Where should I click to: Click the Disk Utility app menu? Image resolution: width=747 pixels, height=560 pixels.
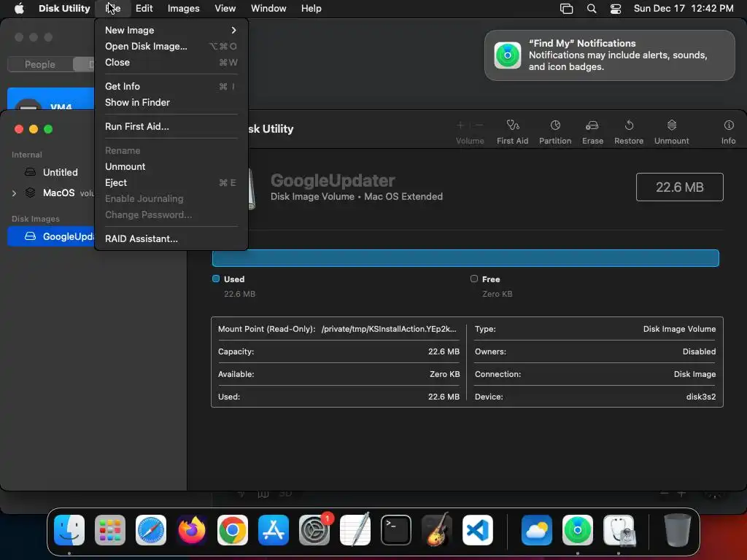click(64, 9)
